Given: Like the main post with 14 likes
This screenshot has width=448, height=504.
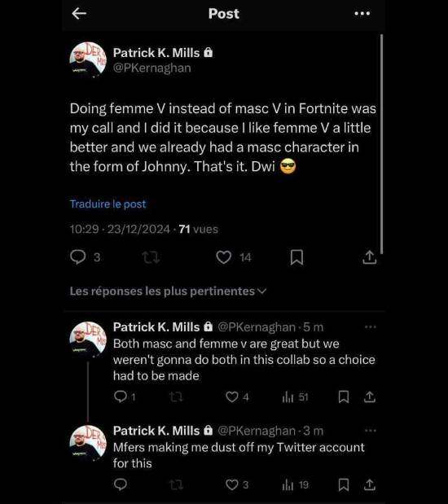Looking at the screenshot, I should [x=223, y=257].
